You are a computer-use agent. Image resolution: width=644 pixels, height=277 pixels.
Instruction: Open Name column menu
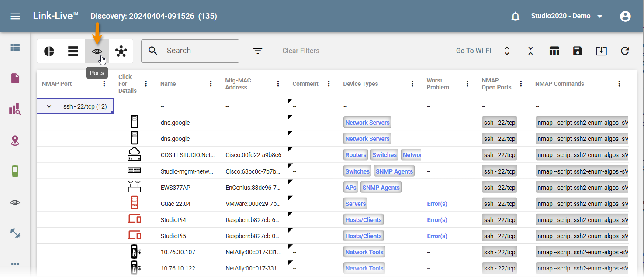click(211, 84)
